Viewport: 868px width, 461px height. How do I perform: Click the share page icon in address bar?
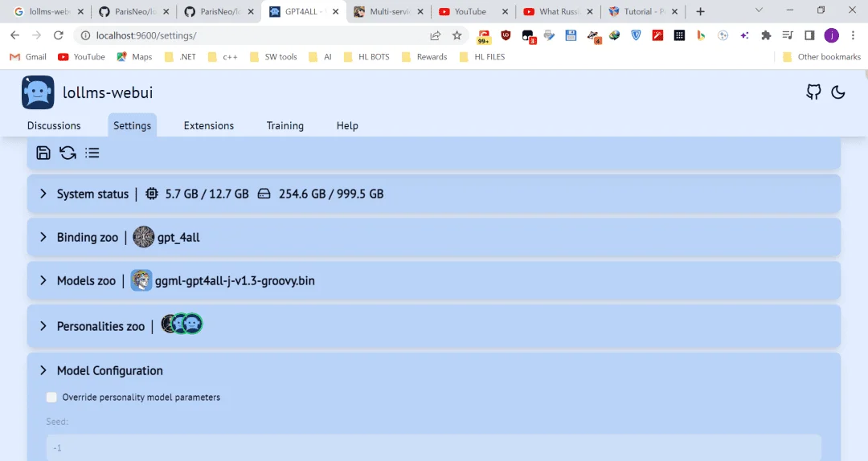(x=435, y=35)
